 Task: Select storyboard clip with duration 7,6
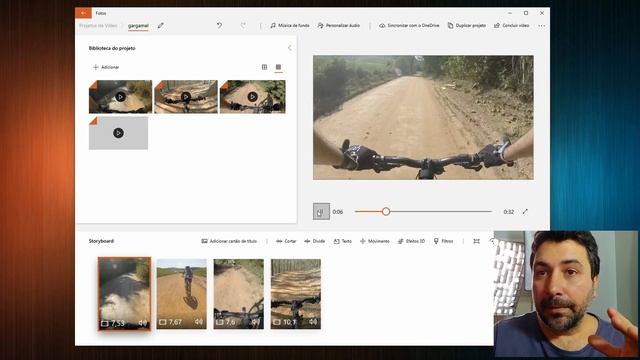coord(238,294)
